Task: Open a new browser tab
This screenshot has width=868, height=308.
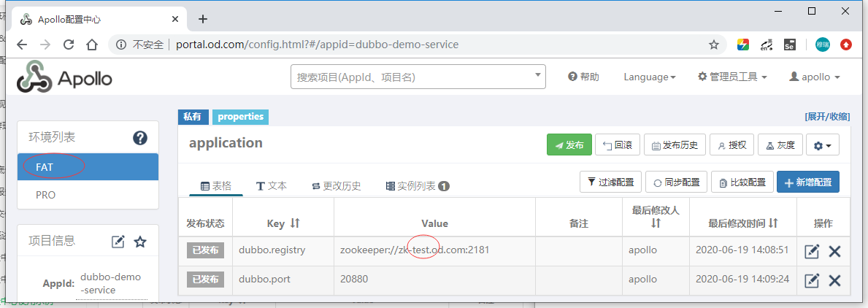Action: coord(203,19)
